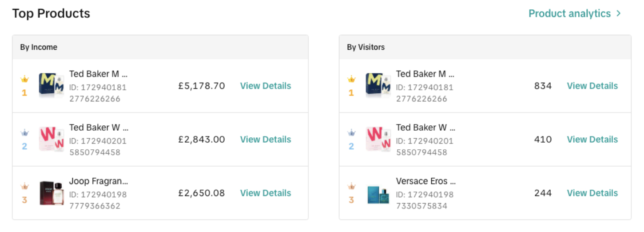The height and width of the screenshot is (232, 644).
Task: Click the Ted Baker M thumbnail in By Visitors
Action: click(378, 86)
